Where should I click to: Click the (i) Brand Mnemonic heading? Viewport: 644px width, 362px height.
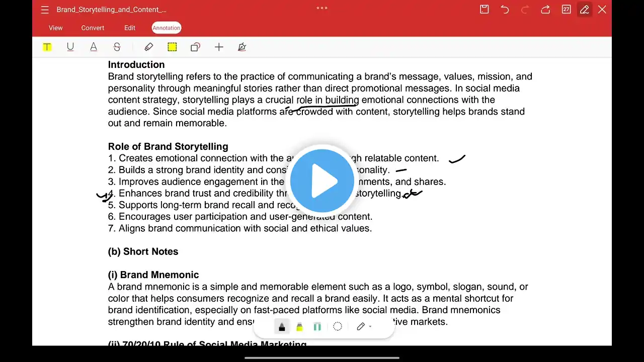(x=153, y=275)
